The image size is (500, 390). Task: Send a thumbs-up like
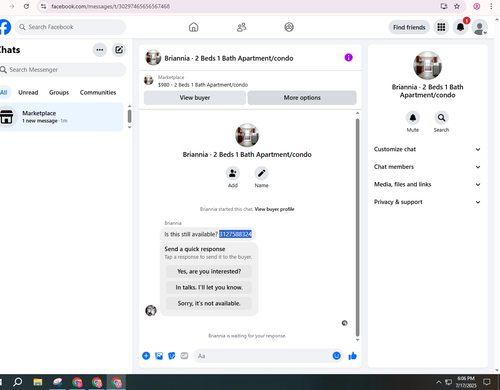352,356
